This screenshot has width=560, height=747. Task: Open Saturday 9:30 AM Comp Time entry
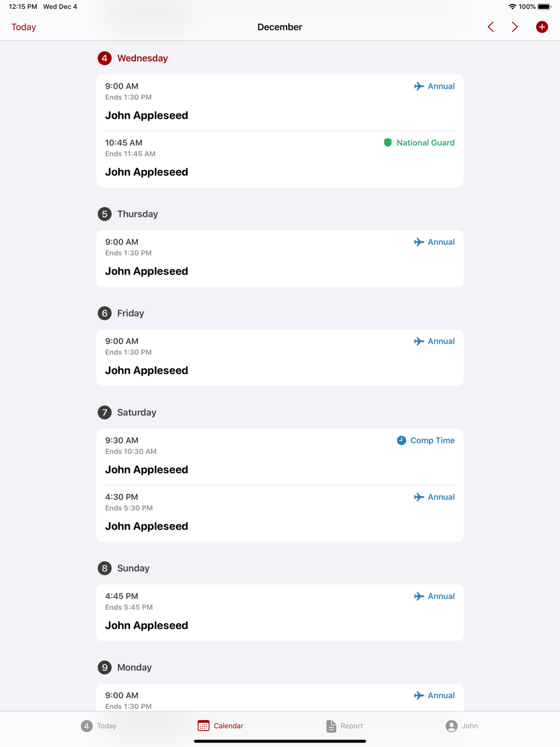point(280,457)
